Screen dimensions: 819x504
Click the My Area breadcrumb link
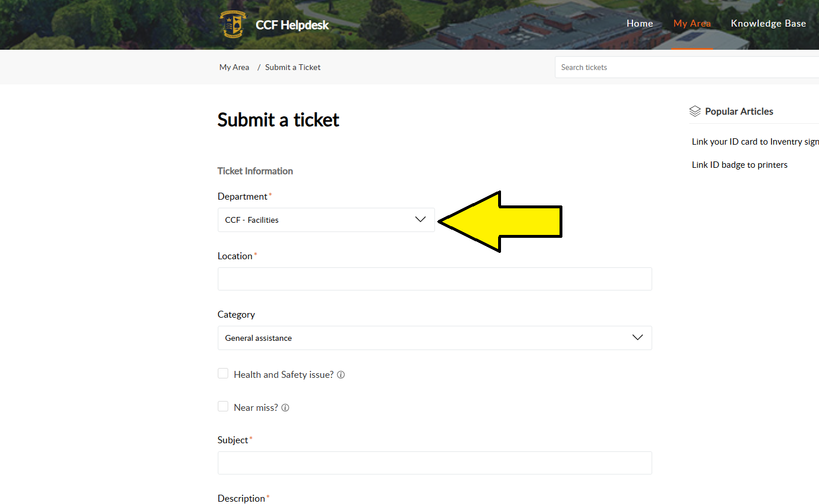[x=234, y=67]
